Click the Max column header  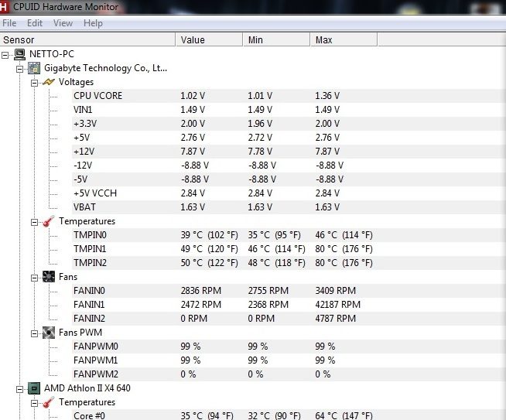[x=344, y=39]
